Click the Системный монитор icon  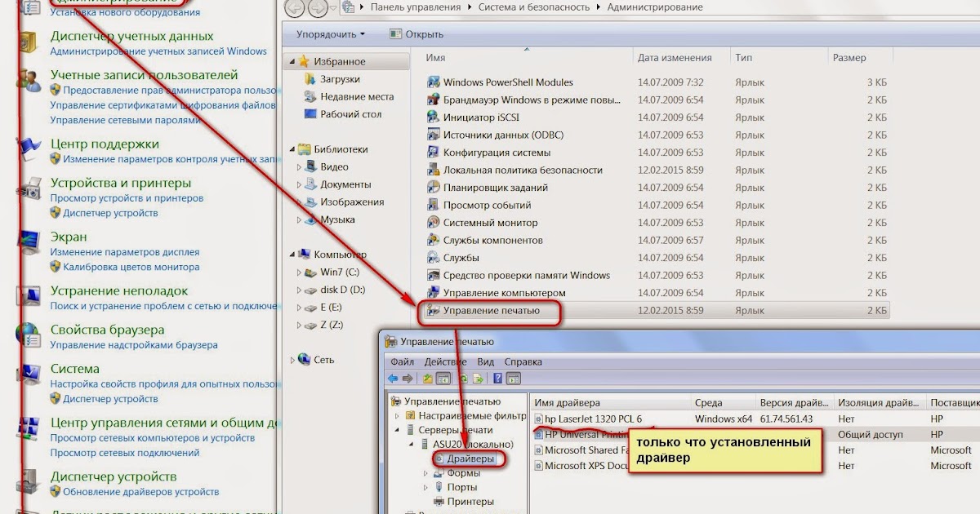pos(434,223)
